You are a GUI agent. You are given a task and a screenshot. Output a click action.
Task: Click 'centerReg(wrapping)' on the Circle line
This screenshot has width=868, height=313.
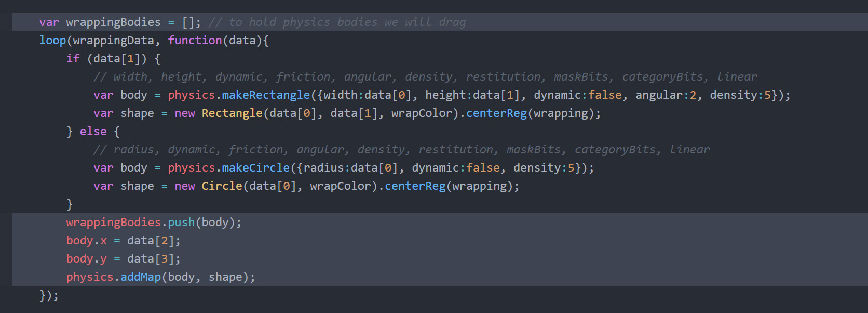coord(449,186)
